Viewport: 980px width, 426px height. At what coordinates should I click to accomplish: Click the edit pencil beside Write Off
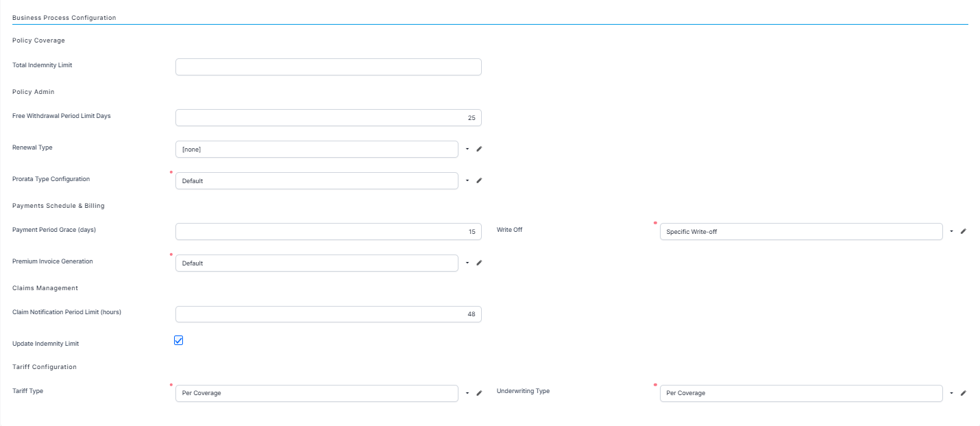point(963,231)
